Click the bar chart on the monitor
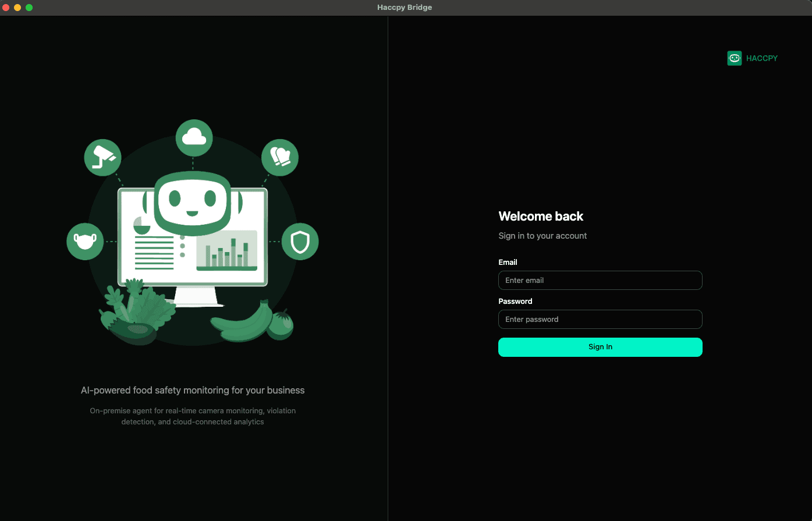This screenshot has width=812, height=521. pyautogui.click(x=227, y=251)
